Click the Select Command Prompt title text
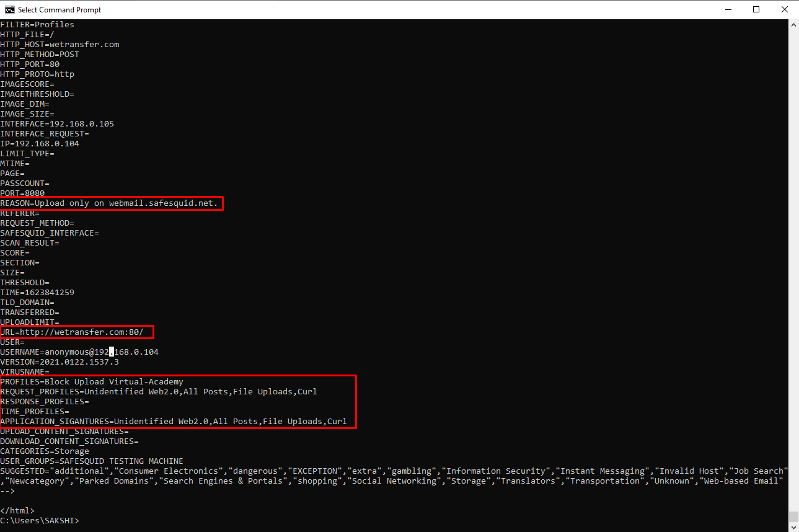Image resolution: width=799 pixels, height=532 pixels. 58,9
